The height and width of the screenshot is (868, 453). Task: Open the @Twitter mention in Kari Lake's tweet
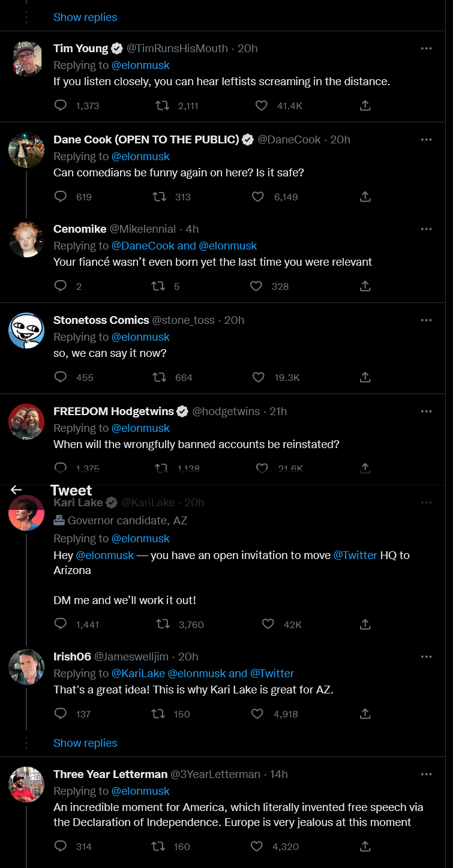point(355,555)
